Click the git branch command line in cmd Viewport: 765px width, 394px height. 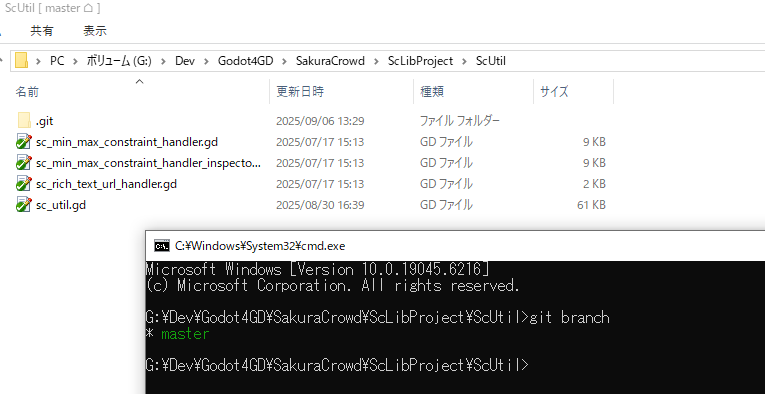[378, 318]
